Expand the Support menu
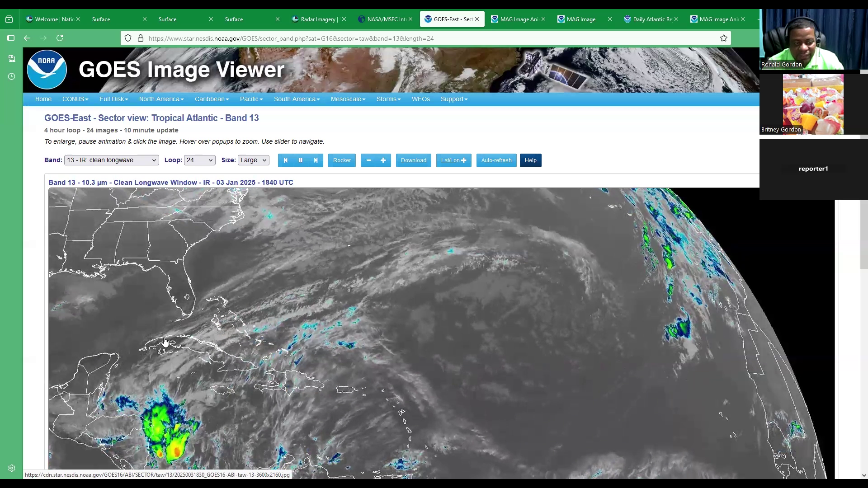This screenshot has height=488, width=868. tap(454, 99)
